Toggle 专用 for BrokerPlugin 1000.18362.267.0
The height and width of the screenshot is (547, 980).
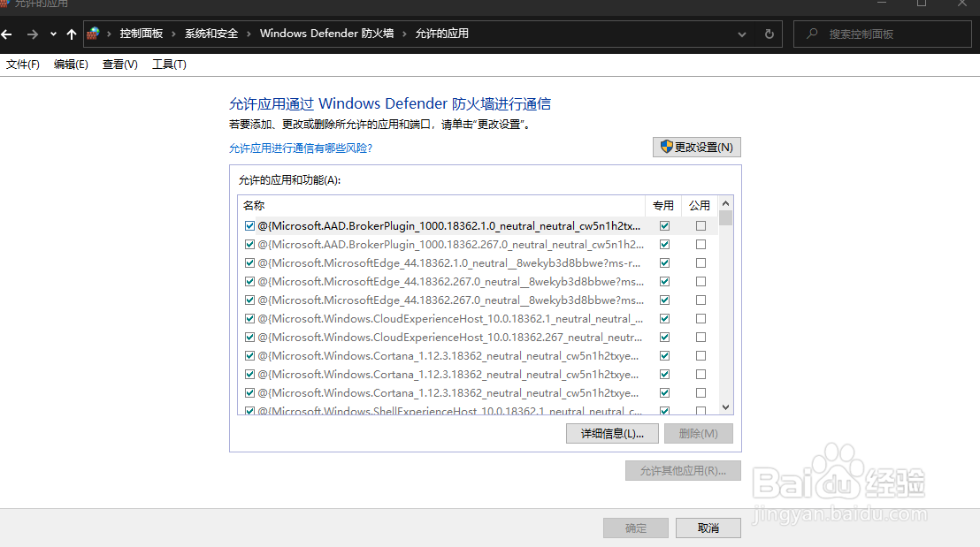(664, 245)
